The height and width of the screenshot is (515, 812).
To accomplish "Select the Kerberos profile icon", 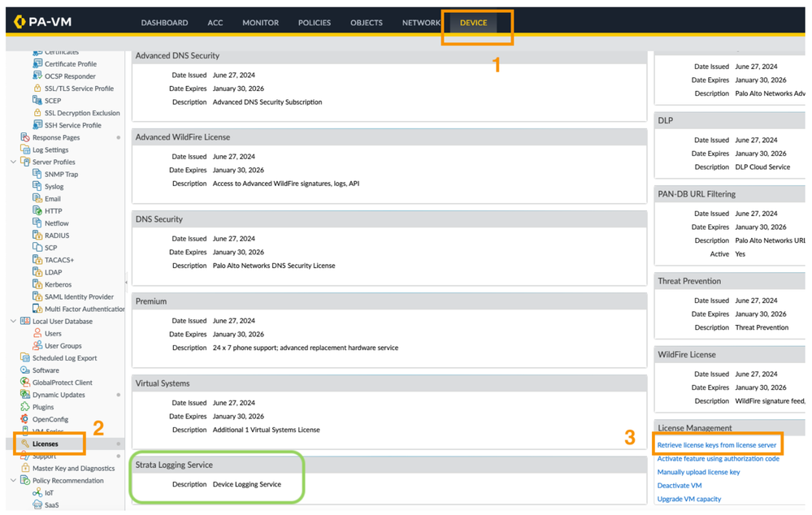I will (37, 284).
